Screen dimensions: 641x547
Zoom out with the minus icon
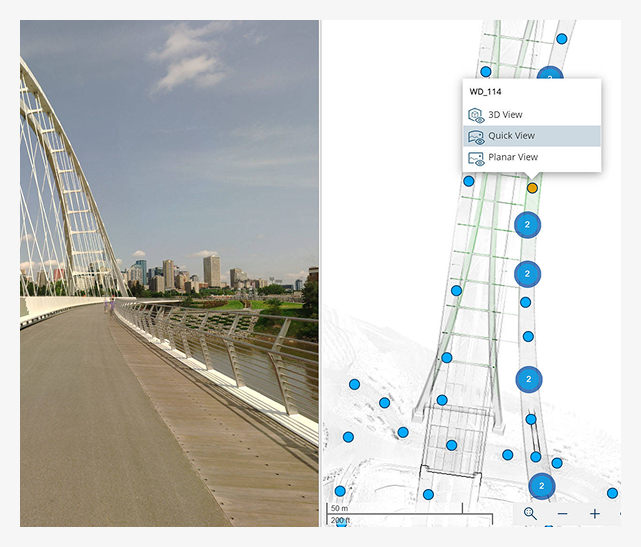(563, 514)
